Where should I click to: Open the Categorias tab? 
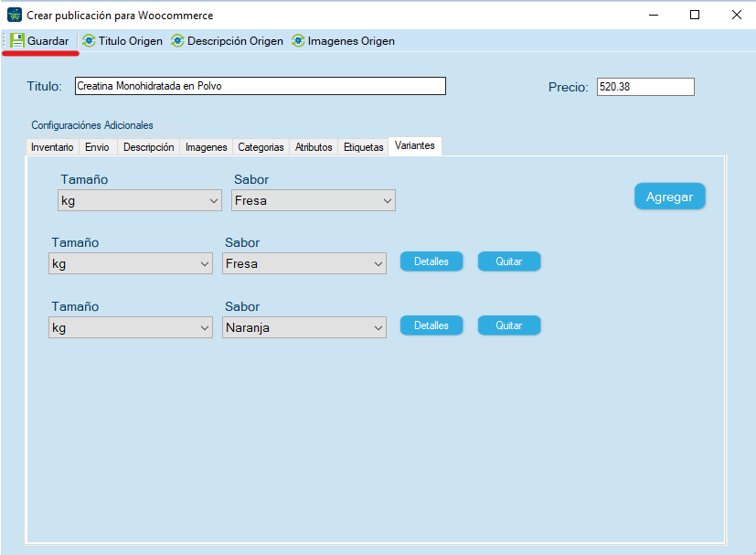click(x=261, y=147)
